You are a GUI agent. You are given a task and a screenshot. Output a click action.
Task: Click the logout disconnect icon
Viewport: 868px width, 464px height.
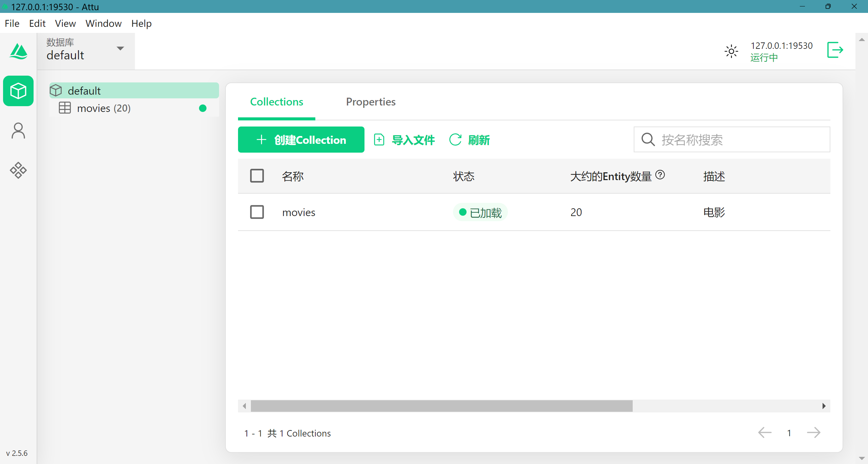tap(835, 50)
